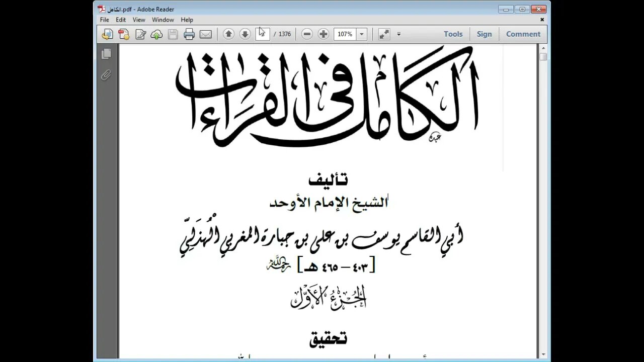Open the Edit menu
The width and height of the screenshot is (644, 362).
121,20
